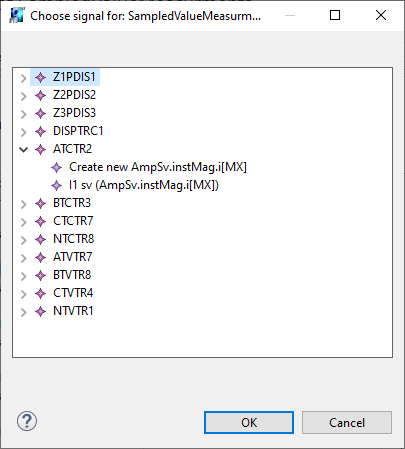This screenshot has width=405, height=449.
Task: Choose Create new AmpSv.instMag.i[MX] entry
Action: click(x=158, y=167)
